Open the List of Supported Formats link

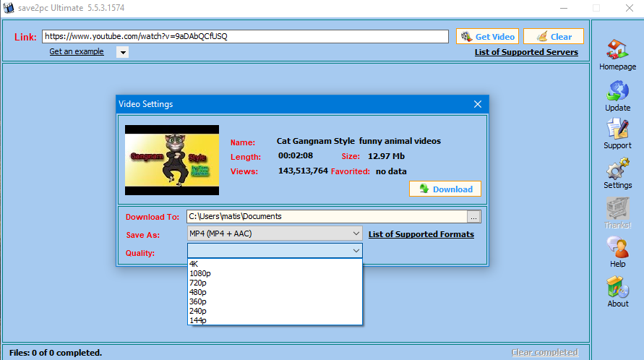421,234
